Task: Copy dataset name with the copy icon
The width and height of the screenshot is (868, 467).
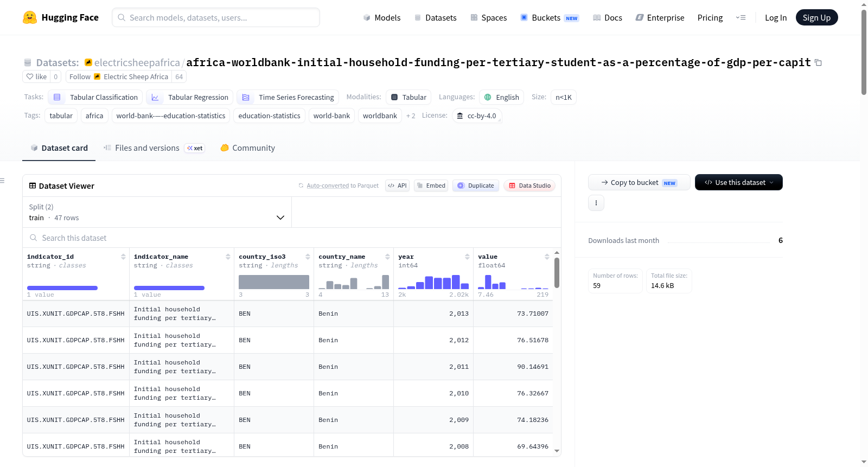Action: 818,63
